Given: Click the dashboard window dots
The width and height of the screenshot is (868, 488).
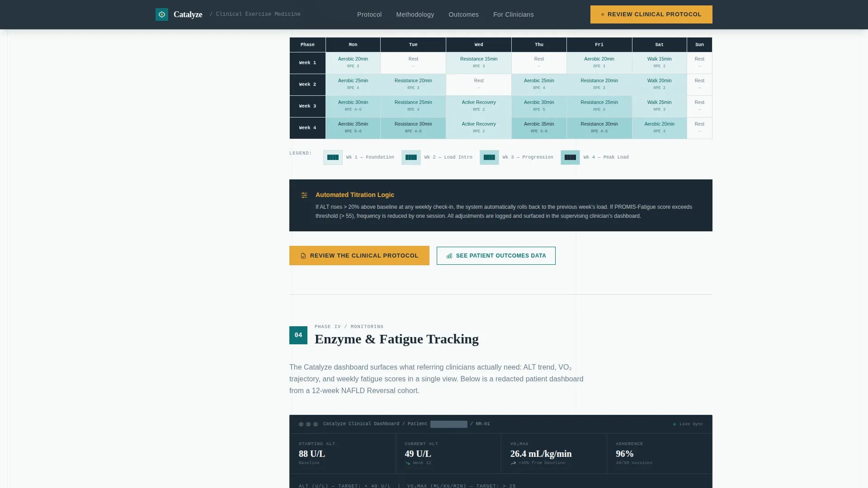Looking at the screenshot, I should point(308,424).
